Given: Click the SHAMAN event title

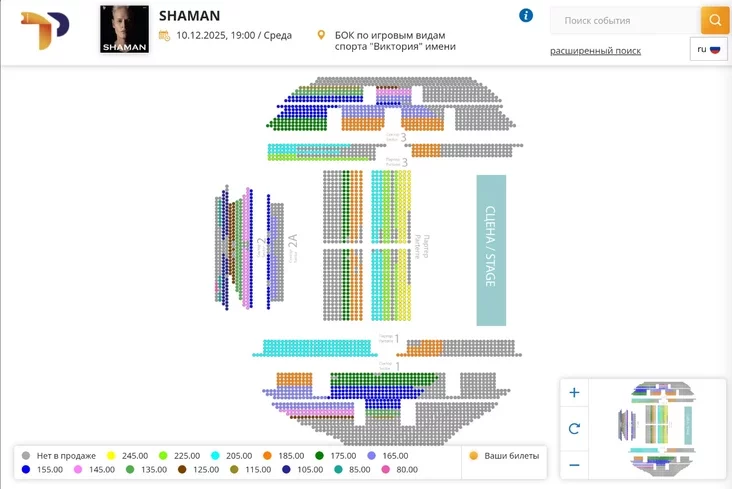Looking at the screenshot, I should tap(189, 16).
